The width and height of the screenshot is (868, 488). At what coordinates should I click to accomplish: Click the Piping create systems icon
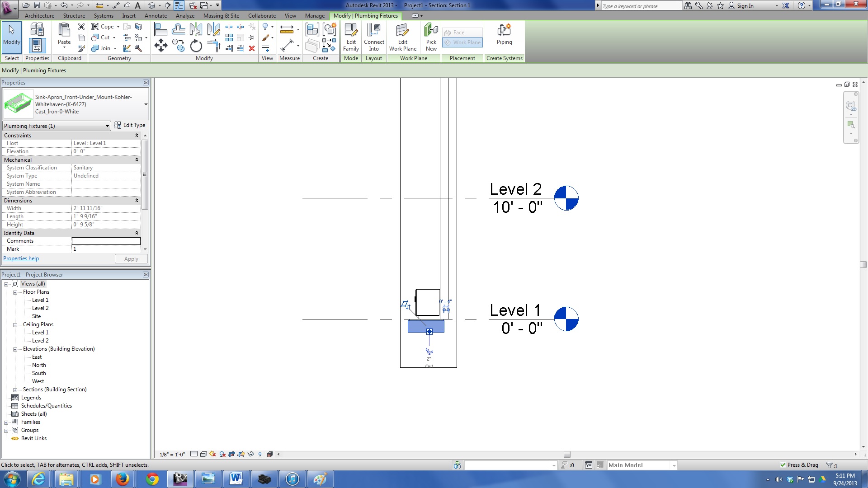tap(504, 35)
